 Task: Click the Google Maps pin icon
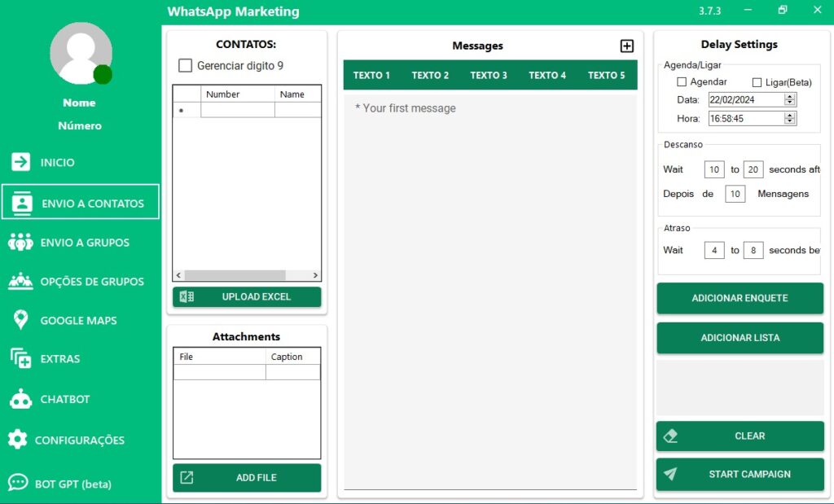click(20, 320)
